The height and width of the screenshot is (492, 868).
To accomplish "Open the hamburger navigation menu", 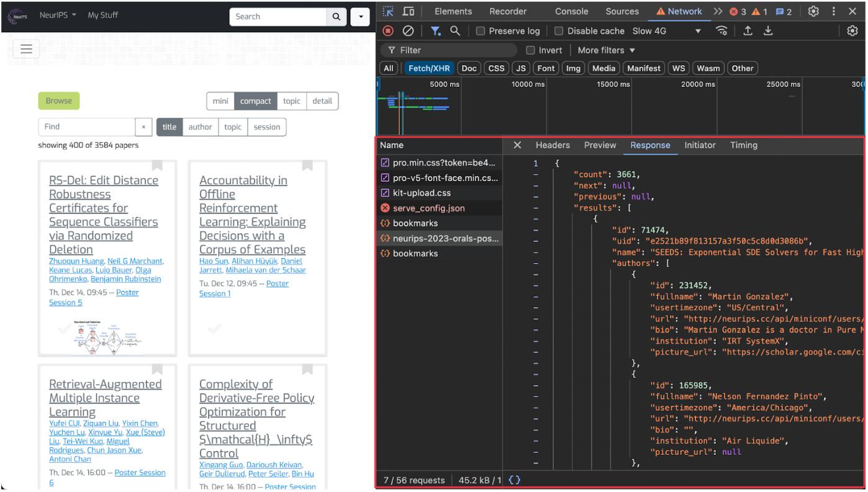I will [26, 49].
